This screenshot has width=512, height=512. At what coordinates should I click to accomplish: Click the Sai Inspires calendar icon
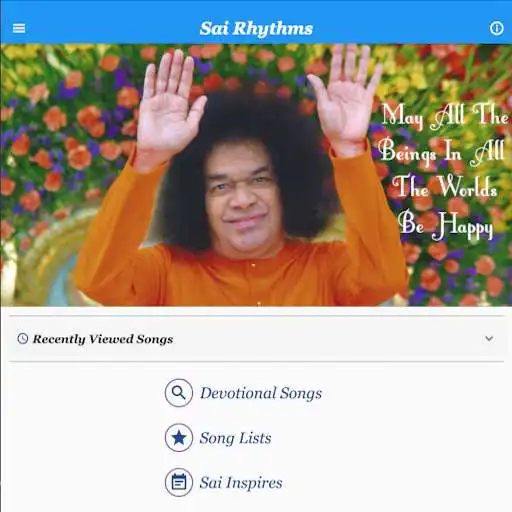pos(179,482)
